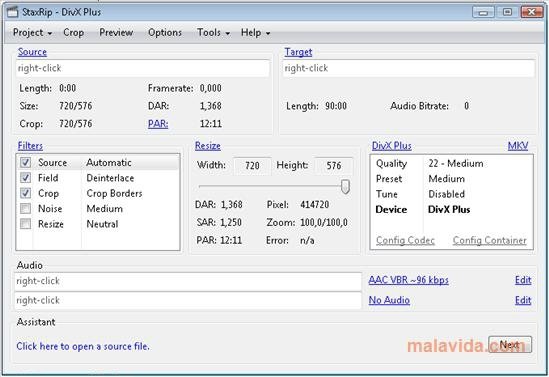Select the Neutral resize filter entry

(x=102, y=224)
